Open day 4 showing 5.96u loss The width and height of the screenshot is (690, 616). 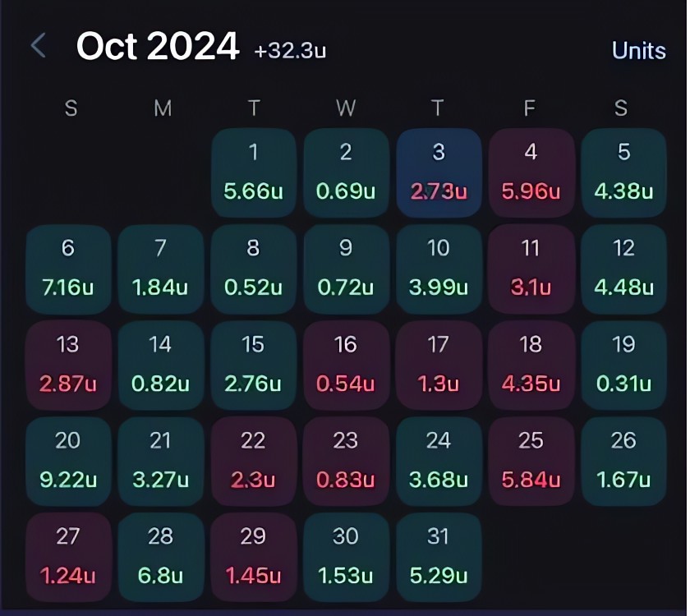[531, 173]
